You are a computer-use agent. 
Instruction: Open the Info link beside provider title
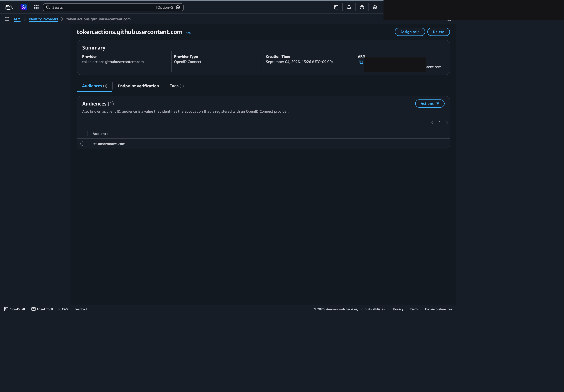(x=188, y=33)
